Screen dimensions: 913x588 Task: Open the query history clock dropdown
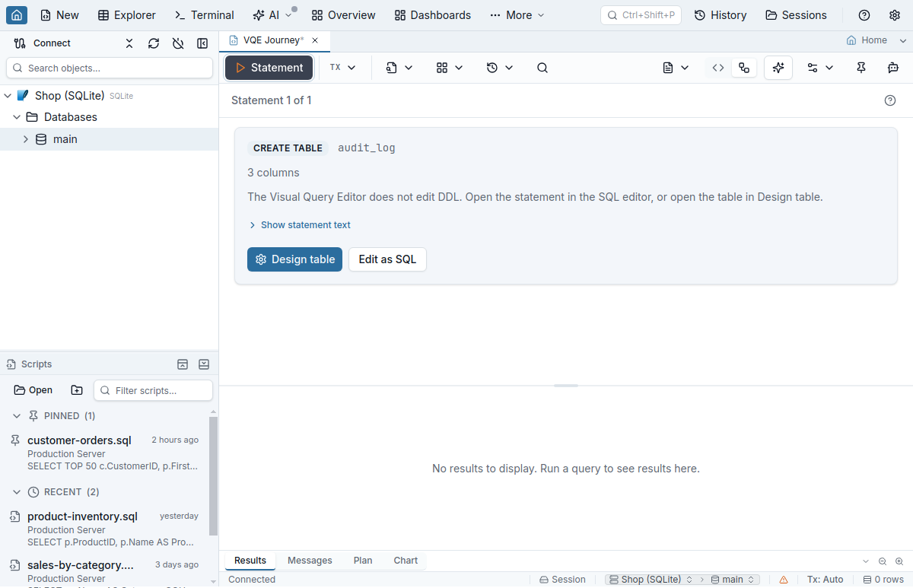click(x=500, y=68)
